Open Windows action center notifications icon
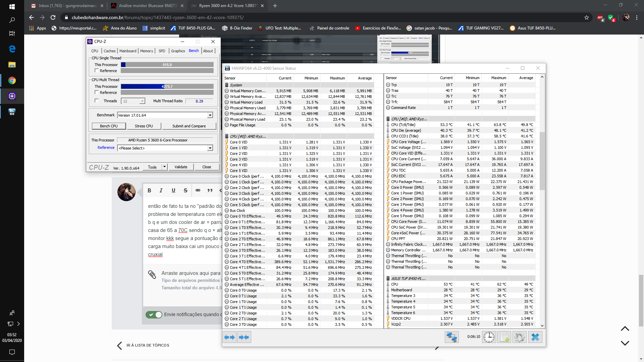 (x=12, y=352)
